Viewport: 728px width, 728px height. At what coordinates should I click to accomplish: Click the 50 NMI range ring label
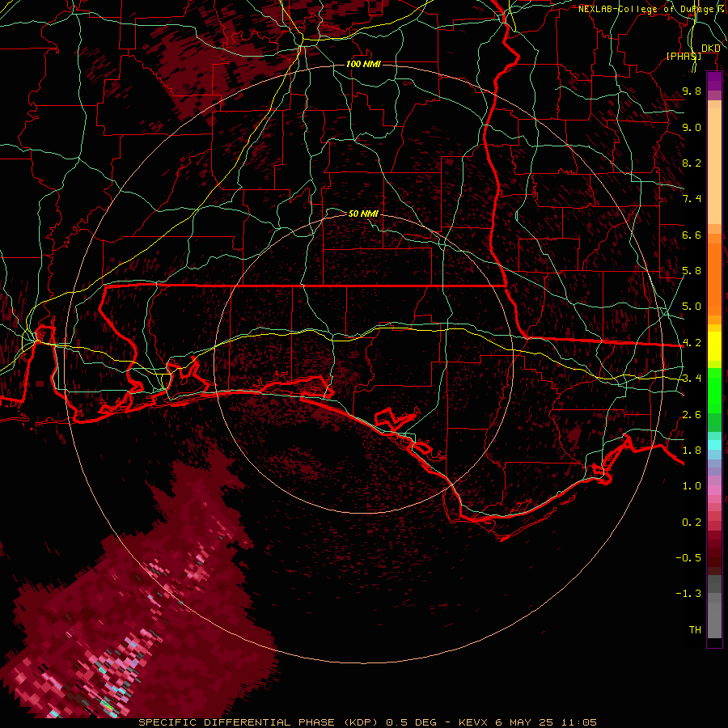tap(363, 214)
